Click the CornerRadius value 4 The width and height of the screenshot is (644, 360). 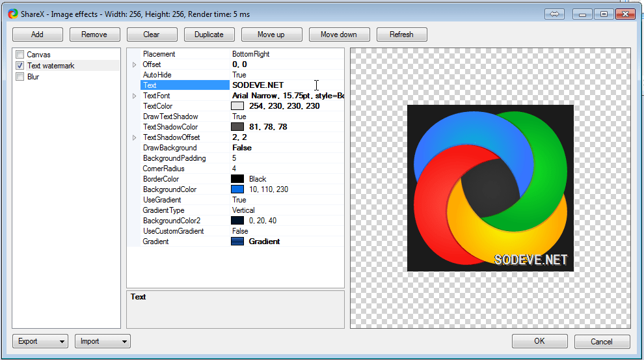(x=234, y=169)
